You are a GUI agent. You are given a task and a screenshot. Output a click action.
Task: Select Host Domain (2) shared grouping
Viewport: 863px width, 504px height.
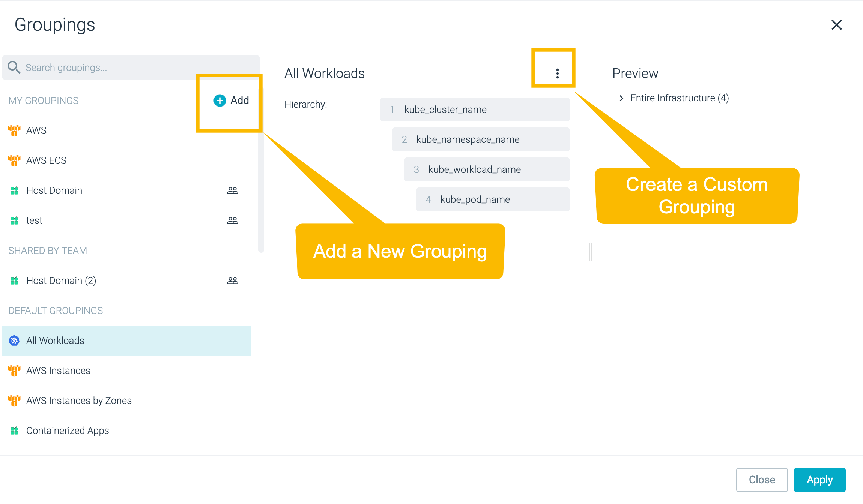pyautogui.click(x=126, y=280)
